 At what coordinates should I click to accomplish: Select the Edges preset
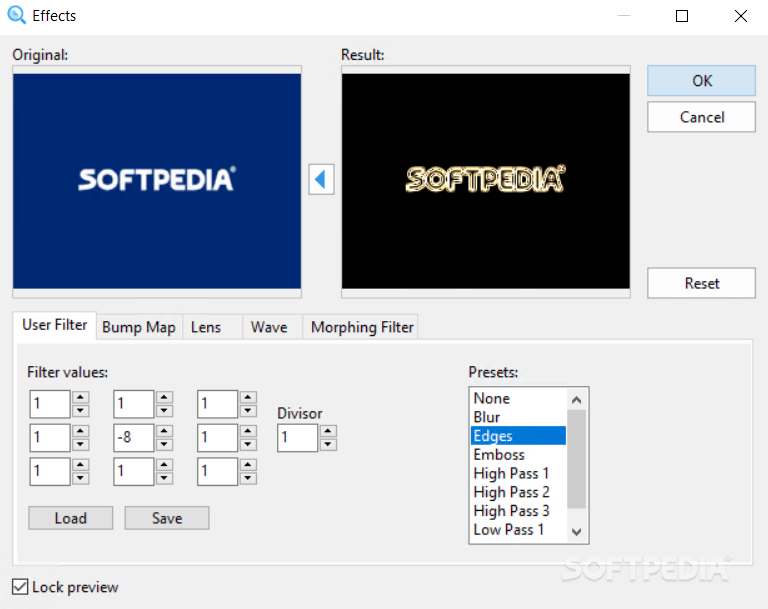point(518,436)
